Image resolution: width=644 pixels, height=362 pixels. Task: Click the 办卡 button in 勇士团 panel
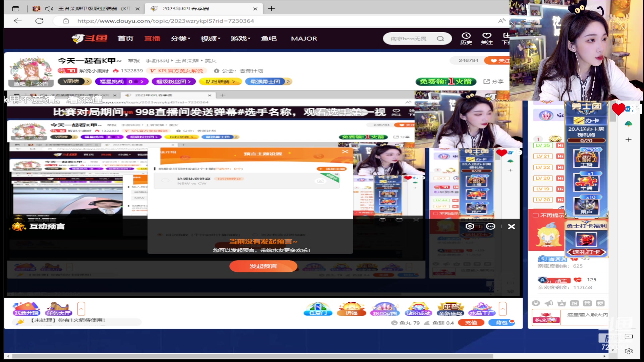point(586,120)
